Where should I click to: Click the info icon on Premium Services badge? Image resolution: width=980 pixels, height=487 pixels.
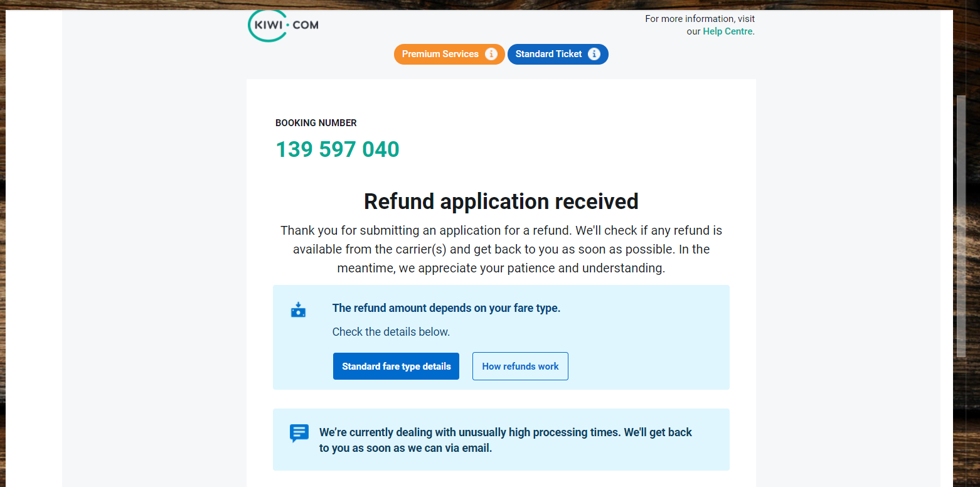492,54
